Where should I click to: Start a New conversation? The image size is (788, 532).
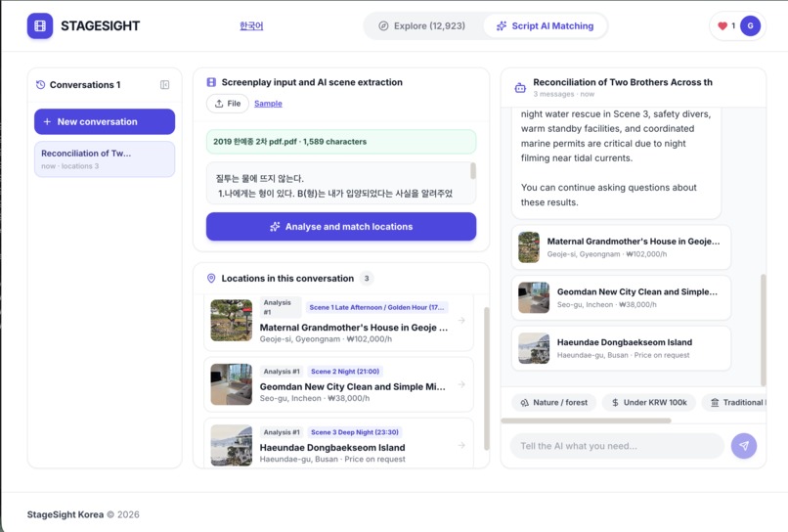pyautogui.click(x=105, y=121)
